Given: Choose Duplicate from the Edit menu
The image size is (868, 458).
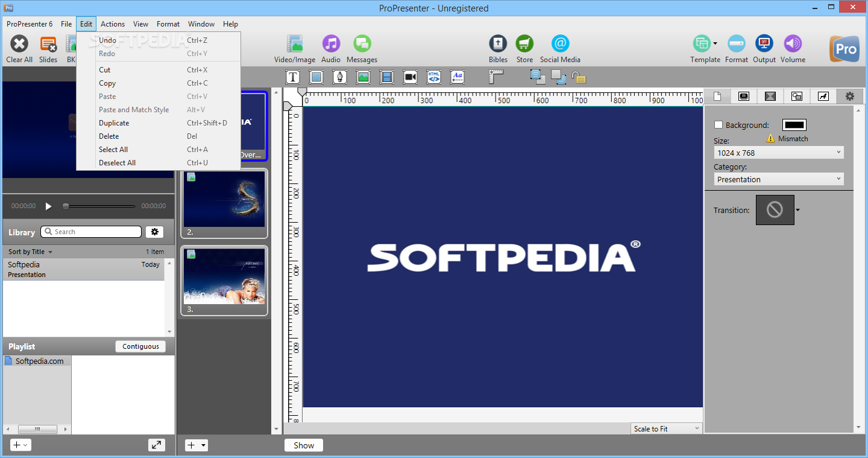Looking at the screenshot, I should tap(159, 123).
